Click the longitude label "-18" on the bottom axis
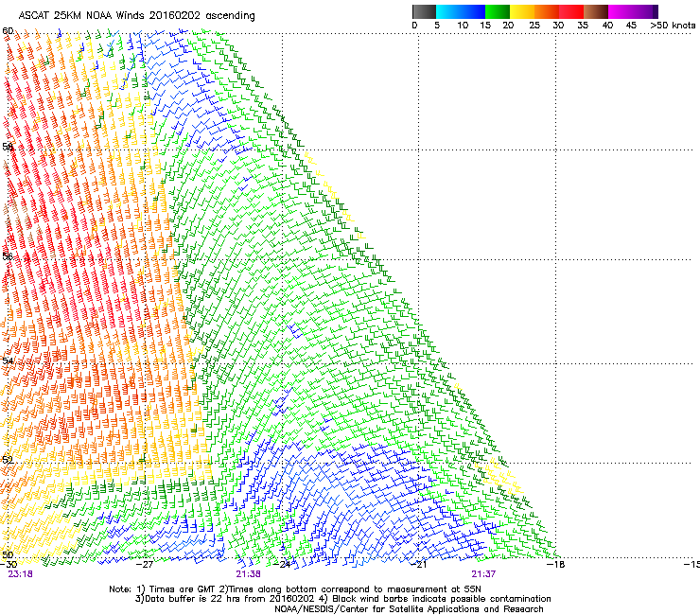This screenshot has width=700, height=615. (556, 565)
